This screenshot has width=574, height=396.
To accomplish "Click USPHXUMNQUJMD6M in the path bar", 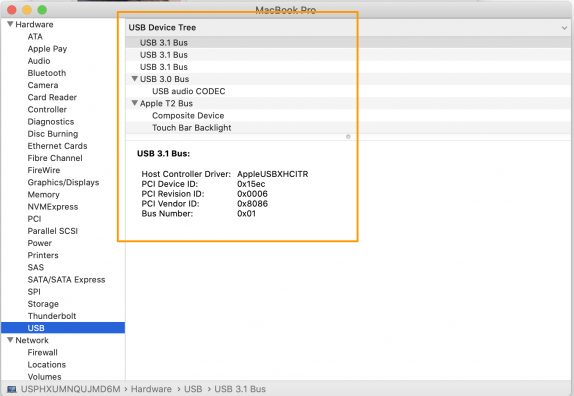I will coord(70,389).
